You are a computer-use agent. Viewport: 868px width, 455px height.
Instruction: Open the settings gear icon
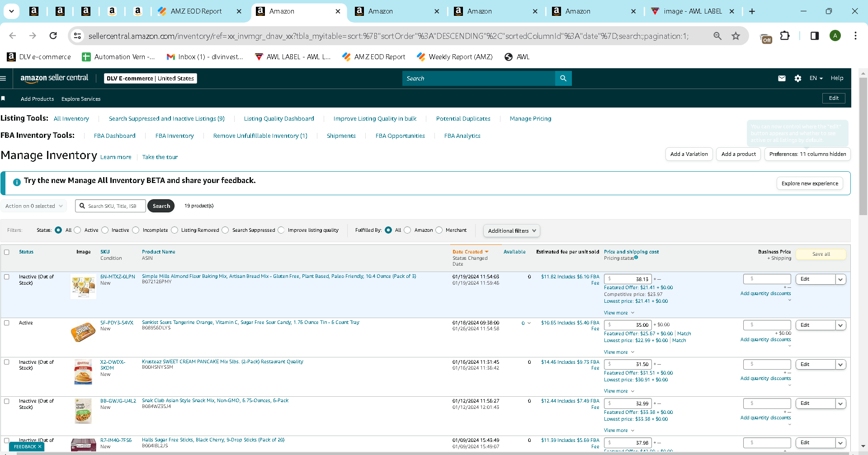click(x=798, y=78)
